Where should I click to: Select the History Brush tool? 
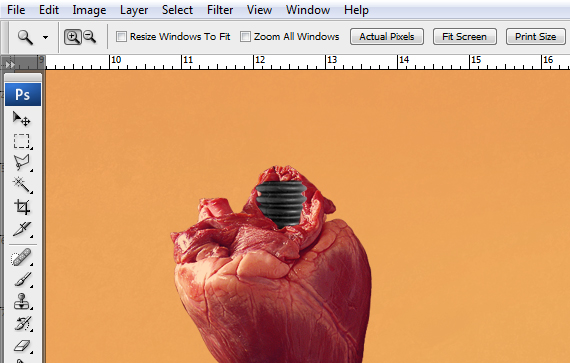click(x=22, y=323)
